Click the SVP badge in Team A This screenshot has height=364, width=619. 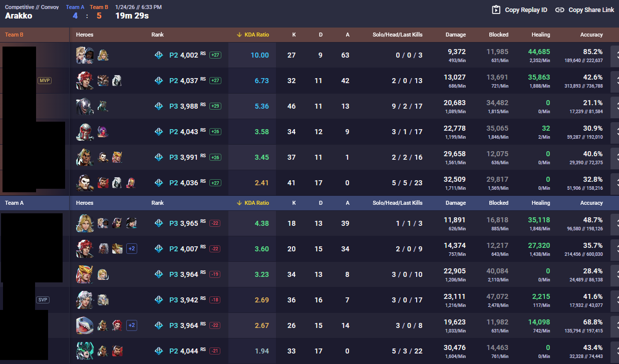43,300
